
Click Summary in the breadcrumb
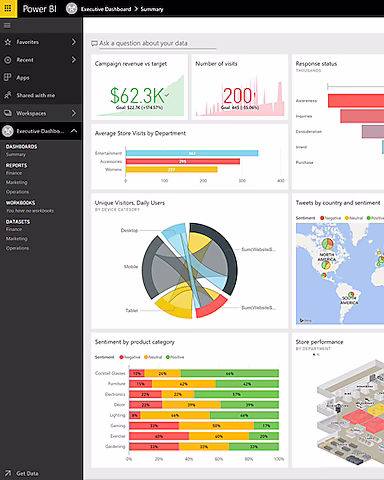click(152, 9)
